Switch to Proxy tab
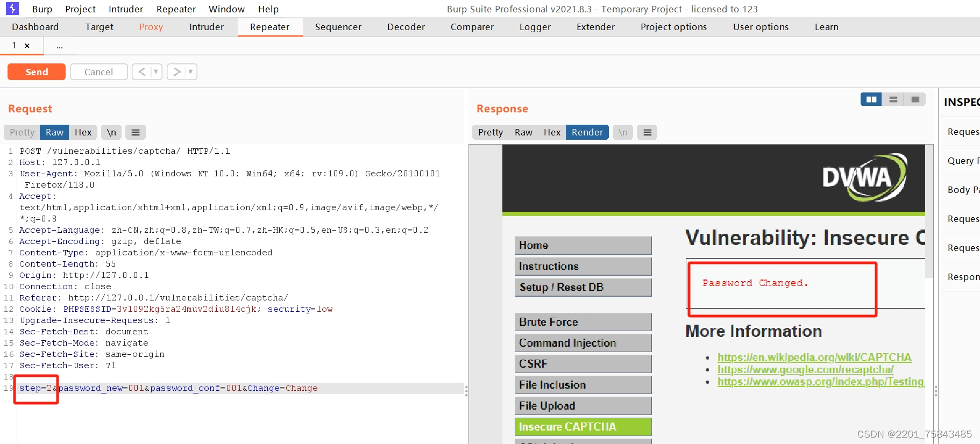980x444 pixels. 151,27
